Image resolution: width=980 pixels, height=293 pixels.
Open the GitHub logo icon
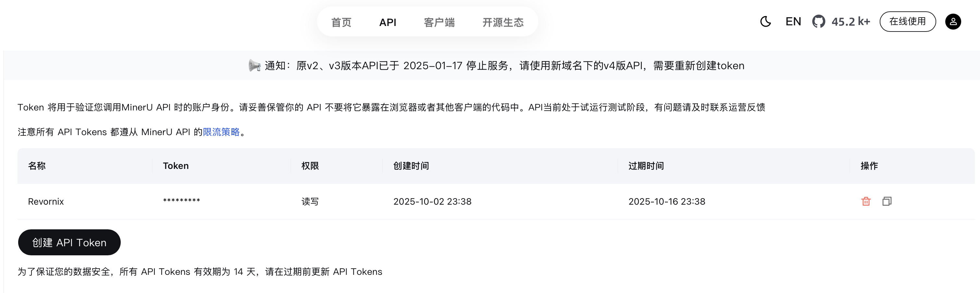click(x=818, y=22)
